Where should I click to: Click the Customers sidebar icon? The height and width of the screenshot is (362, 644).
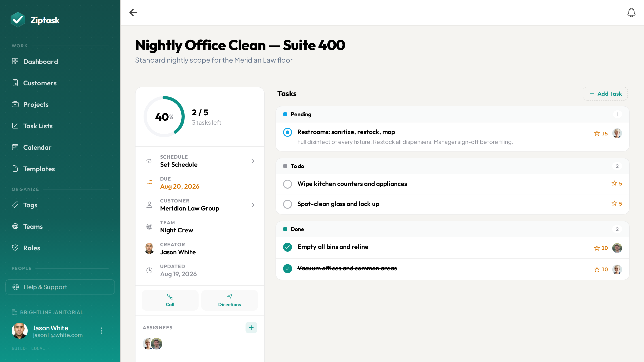[15, 83]
